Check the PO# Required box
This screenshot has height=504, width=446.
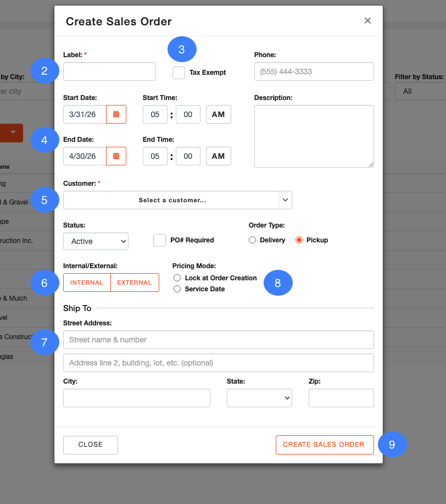point(159,240)
